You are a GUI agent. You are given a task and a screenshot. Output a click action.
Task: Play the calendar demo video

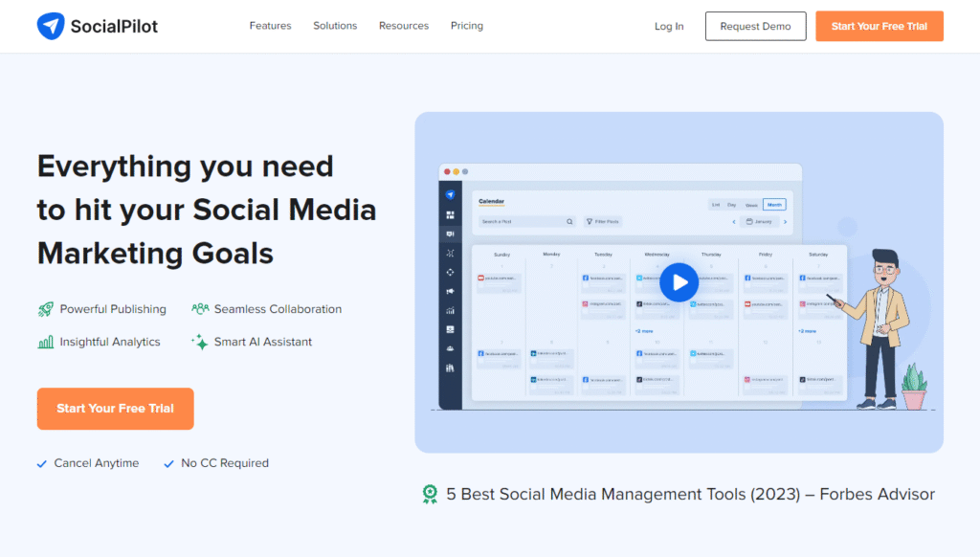pos(679,282)
